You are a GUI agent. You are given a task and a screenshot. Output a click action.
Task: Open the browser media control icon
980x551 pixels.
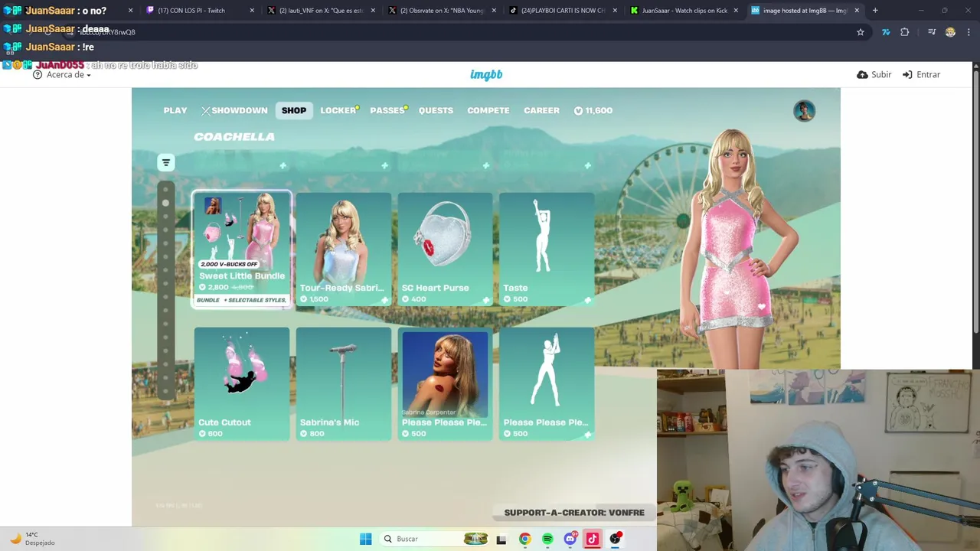click(932, 32)
